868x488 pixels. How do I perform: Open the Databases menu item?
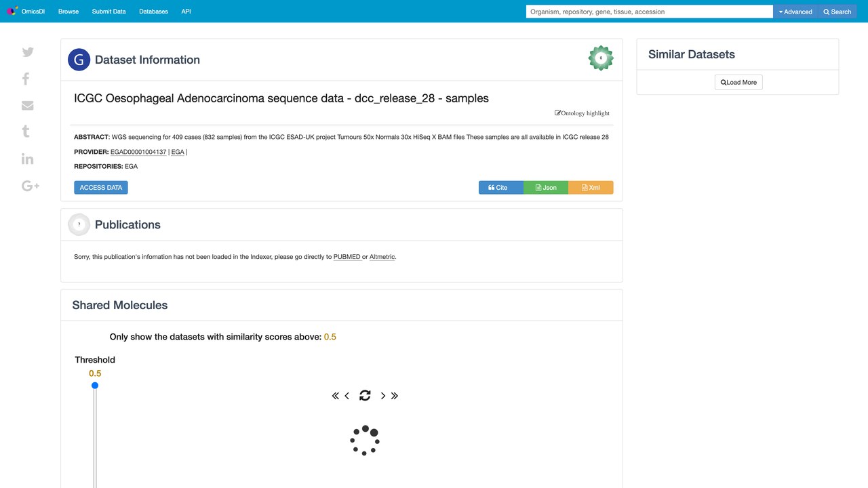tap(153, 12)
